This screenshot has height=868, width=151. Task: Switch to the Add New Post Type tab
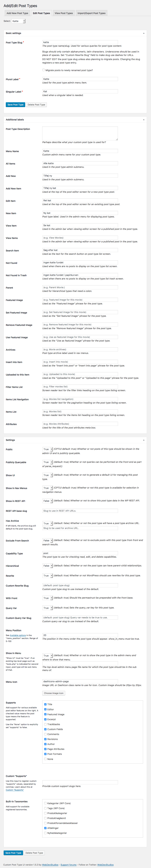point(17,13)
